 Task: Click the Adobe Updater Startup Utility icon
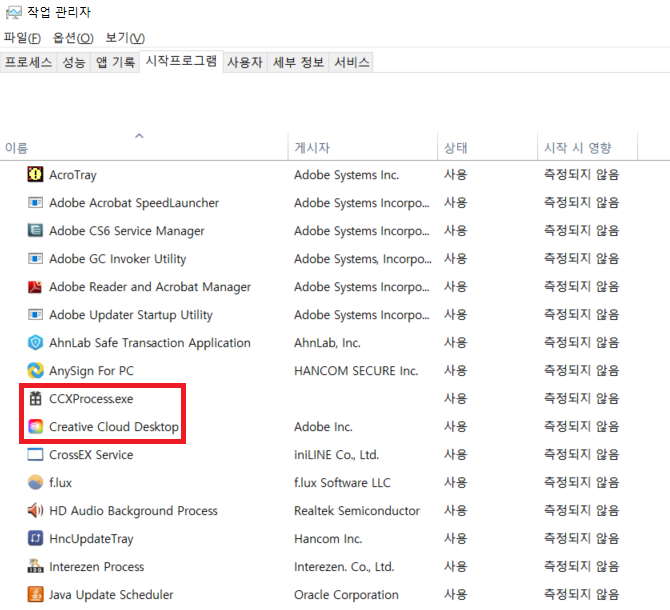pyautogui.click(x=35, y=314)
